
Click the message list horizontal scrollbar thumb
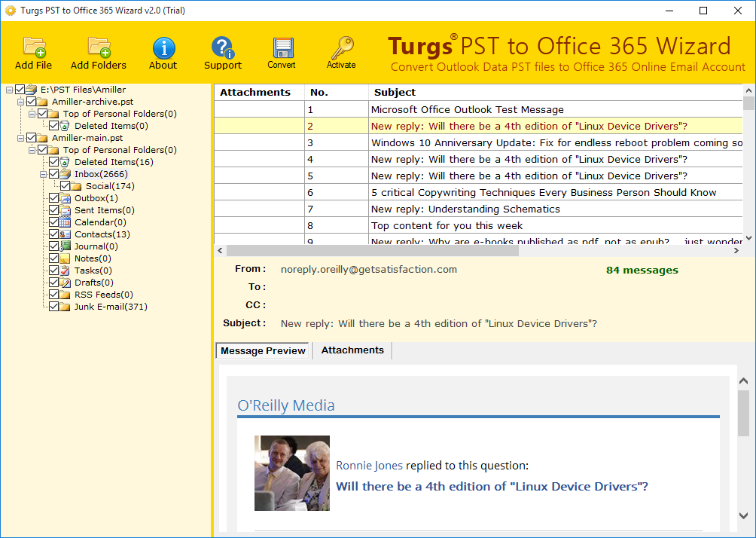coord(372,250)
